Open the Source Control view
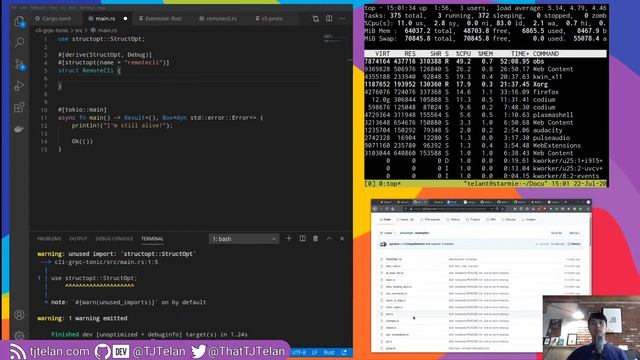The width and height of the screenshot is (640, 360). 19,64
